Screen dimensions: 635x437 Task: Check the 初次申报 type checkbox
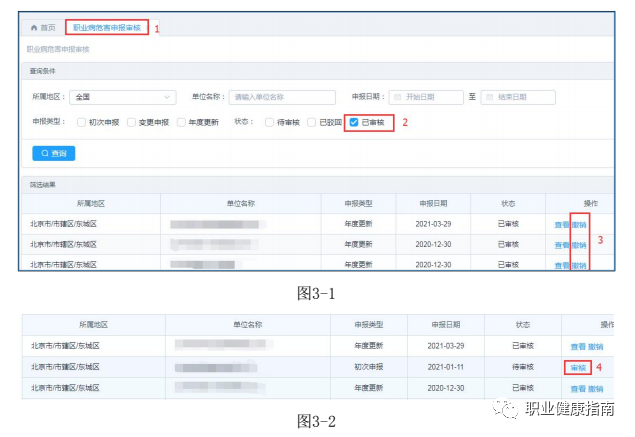coord(81,122)
